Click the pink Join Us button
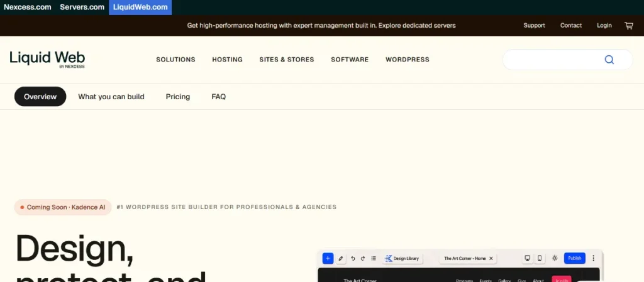Screen dimensions: 644x282 click(x=562, y=279)
